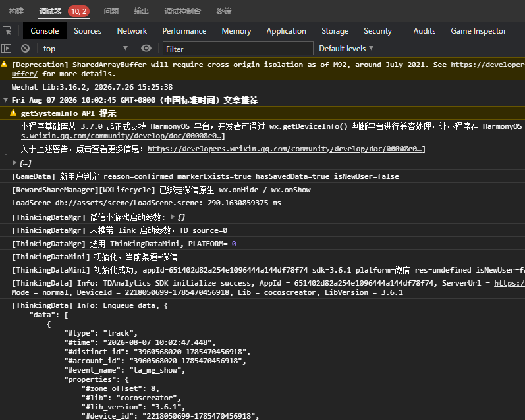Click the "#zone_offset": 8 line
Viewport: 525px width, 420px height.
[120, 388]
